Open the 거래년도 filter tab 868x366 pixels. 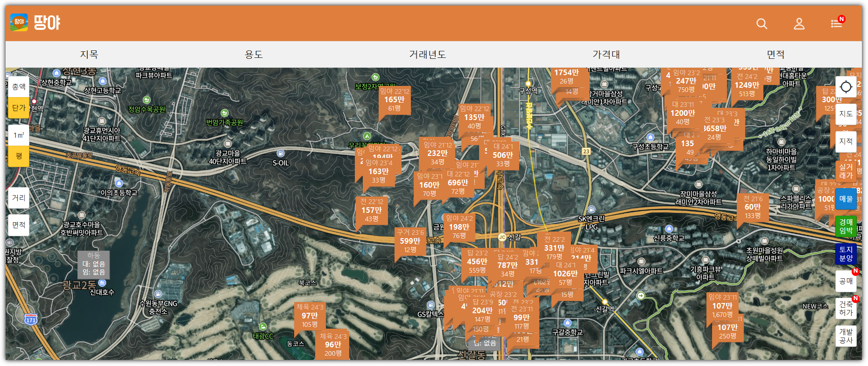pos(428,55)
